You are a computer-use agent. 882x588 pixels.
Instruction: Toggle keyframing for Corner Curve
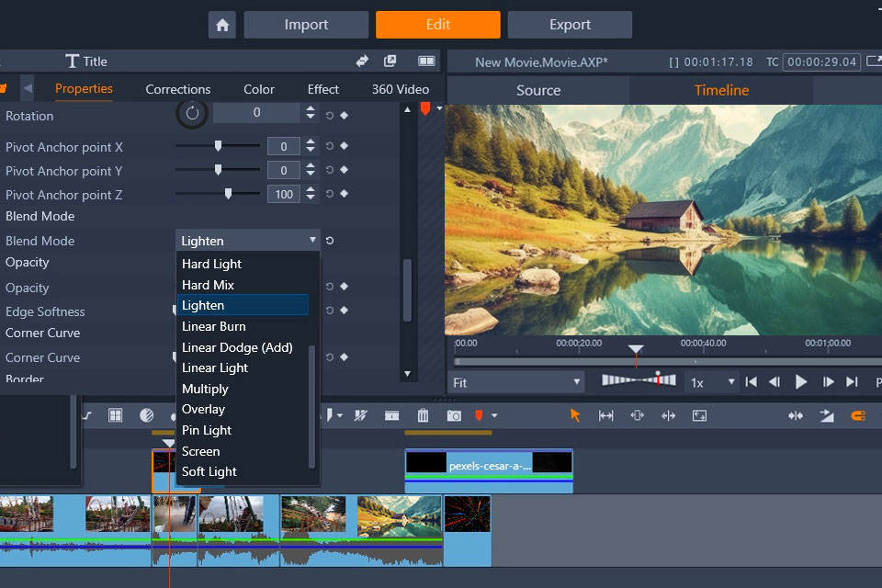tap(345, 356)
